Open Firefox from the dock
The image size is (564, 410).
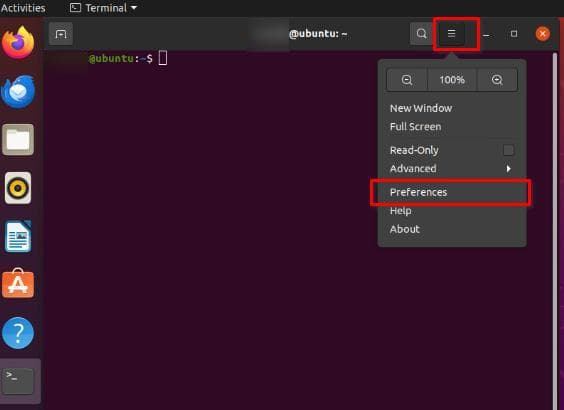[x=18, y=42]
